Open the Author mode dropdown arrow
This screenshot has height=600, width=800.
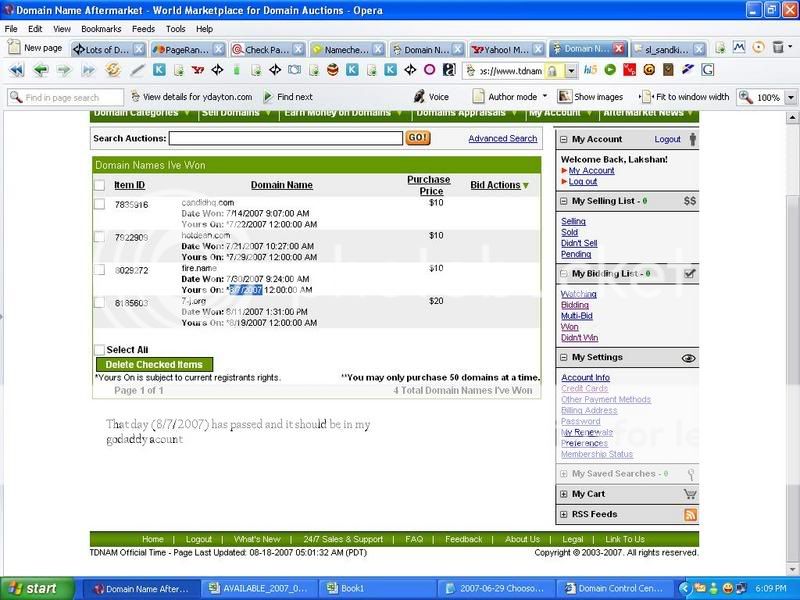544,96
